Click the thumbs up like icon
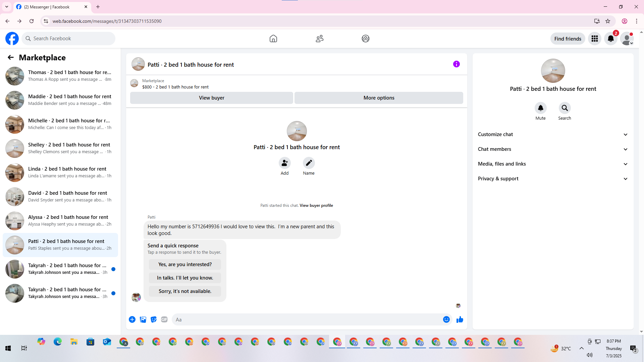This screenshot has height=362, width=644. [460, 319]
